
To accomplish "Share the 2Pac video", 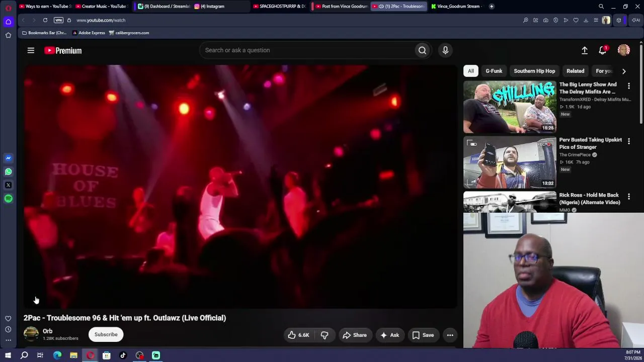I will coord(355,335).
